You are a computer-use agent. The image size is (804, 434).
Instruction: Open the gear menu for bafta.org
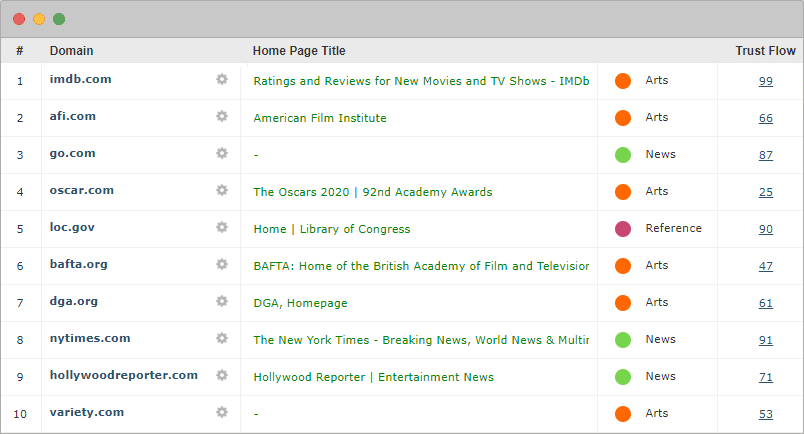[222, 264]
